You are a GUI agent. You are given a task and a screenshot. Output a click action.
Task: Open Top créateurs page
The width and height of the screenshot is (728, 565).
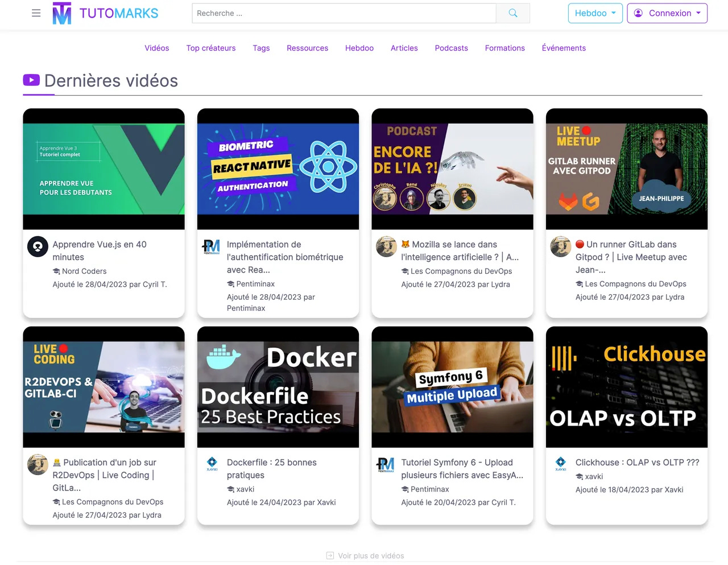tap(211, 48)
